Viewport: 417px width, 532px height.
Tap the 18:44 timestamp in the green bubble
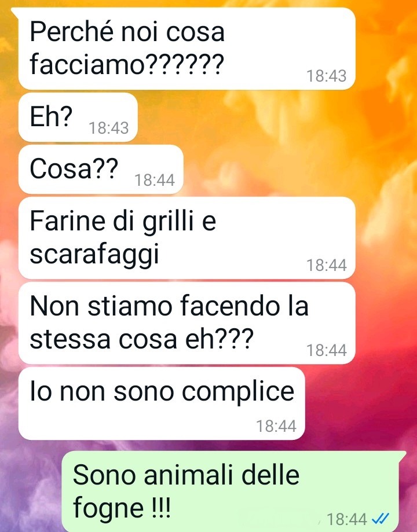click(x=347, y=519)
